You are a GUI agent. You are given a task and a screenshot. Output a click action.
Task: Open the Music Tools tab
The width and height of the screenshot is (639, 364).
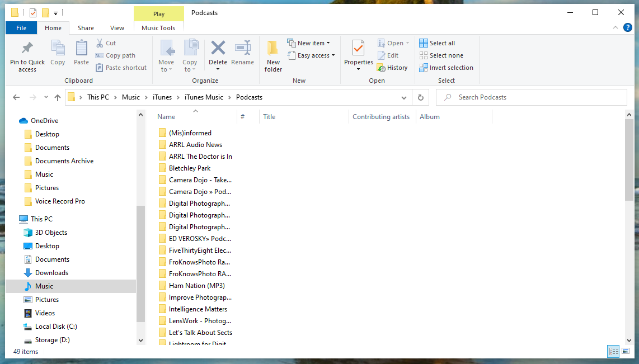click(158, 28)
